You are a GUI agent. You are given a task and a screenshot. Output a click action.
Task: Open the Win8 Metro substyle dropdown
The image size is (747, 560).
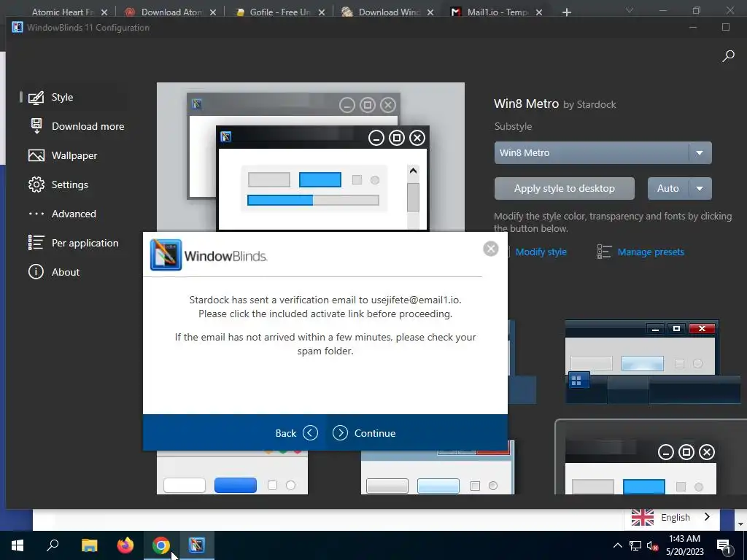pyautogui.click(x=603, y=153)
